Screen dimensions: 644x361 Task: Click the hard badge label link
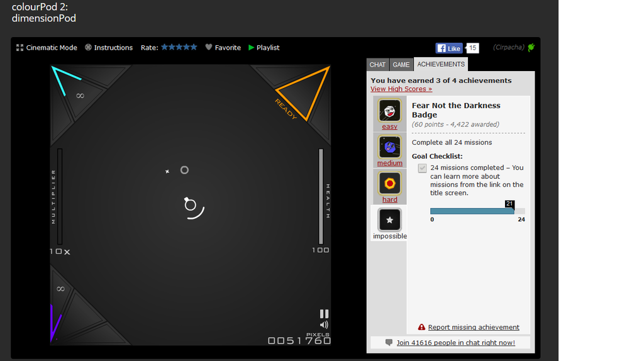click(390, 199)
